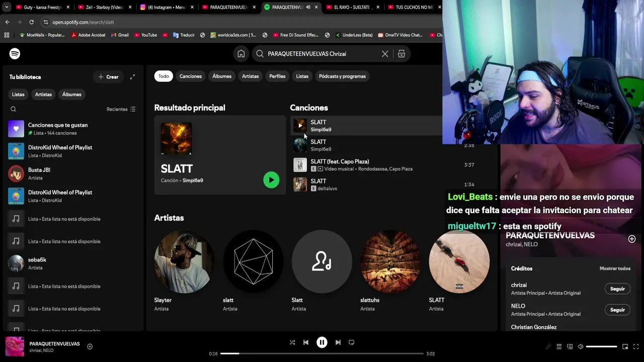Click the Spotify logo
Image resolution: width=644 pixels, height=362 pixels.
point(15,54)
